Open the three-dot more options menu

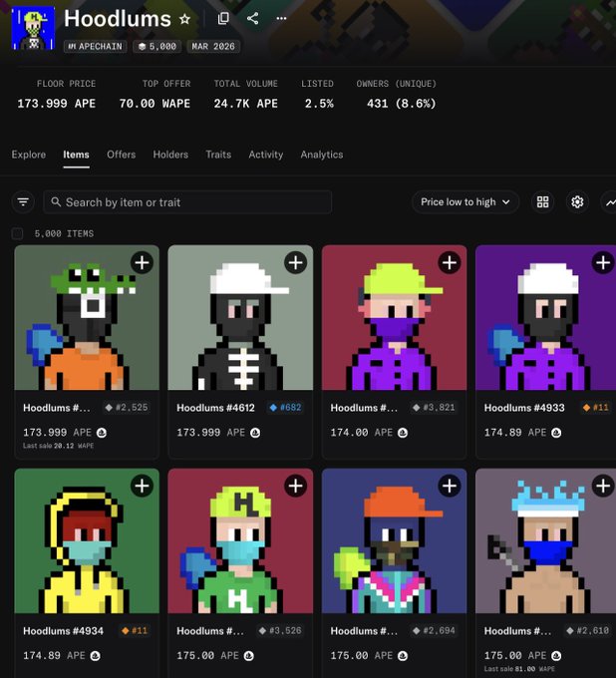point(281,19)
